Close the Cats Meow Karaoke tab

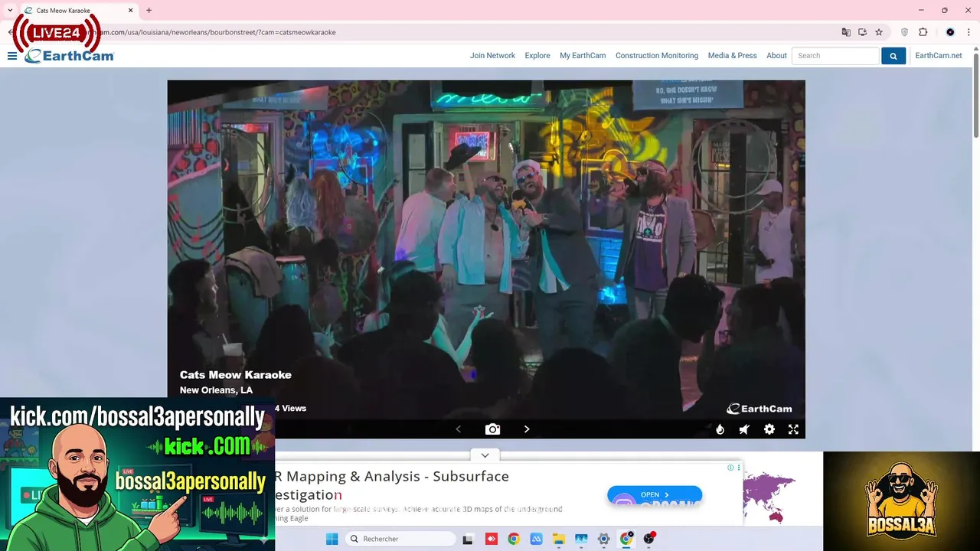[130, 10]
